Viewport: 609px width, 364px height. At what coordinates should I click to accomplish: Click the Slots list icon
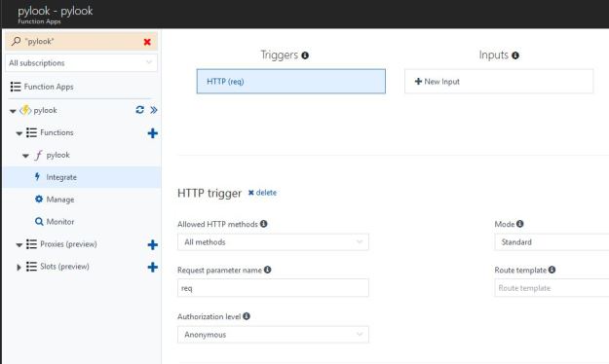[31, 267]
